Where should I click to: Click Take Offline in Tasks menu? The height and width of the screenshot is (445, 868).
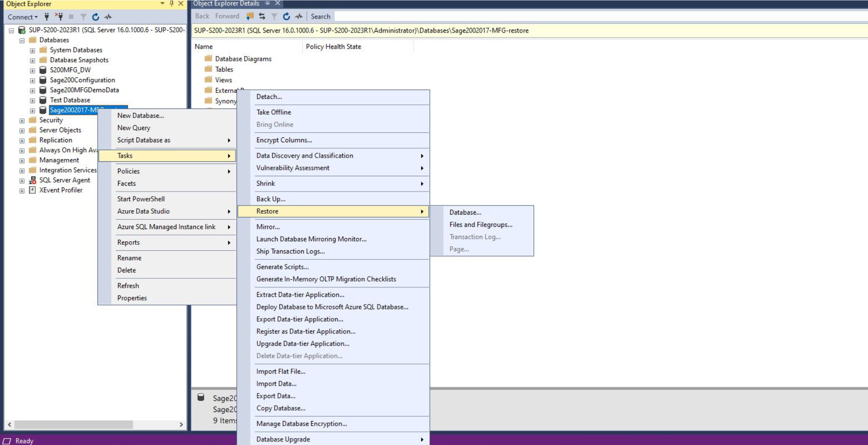point(333,112)
